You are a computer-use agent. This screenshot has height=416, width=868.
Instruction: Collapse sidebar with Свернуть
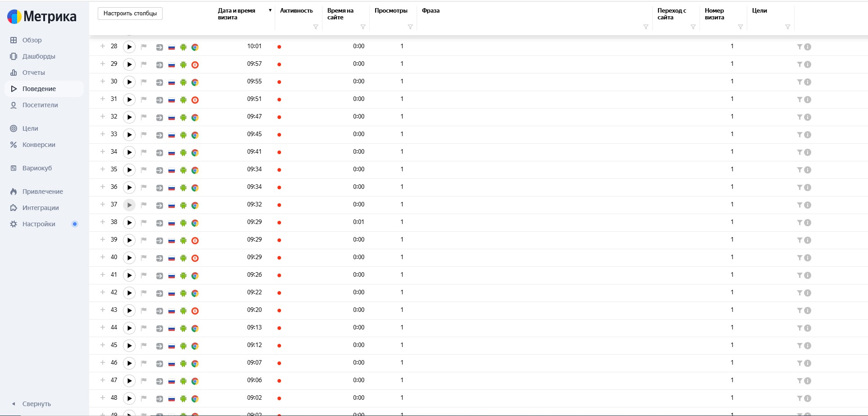tap(36, 404)
